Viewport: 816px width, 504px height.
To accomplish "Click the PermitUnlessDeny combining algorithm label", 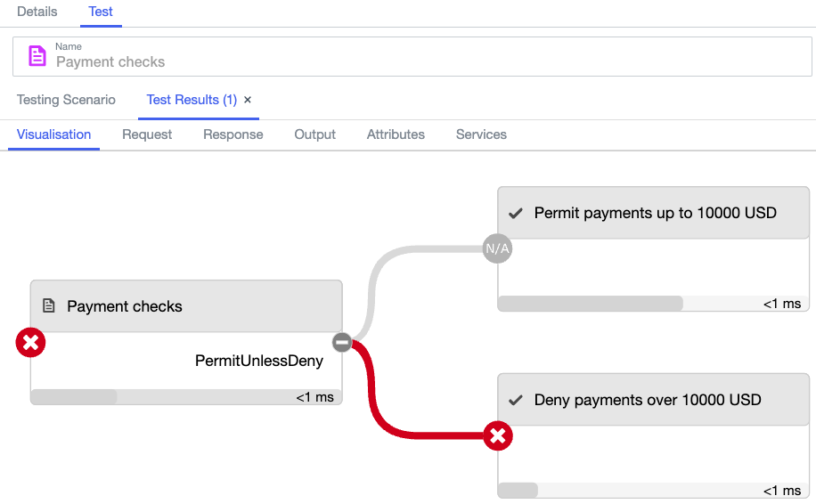I will coord(259,361).
